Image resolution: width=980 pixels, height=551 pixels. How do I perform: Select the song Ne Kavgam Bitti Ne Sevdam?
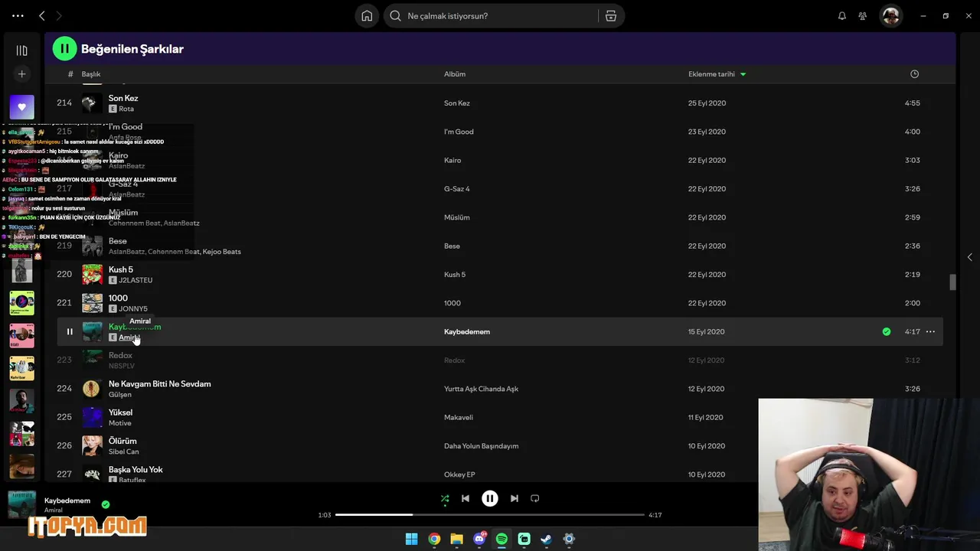point(159,384)
